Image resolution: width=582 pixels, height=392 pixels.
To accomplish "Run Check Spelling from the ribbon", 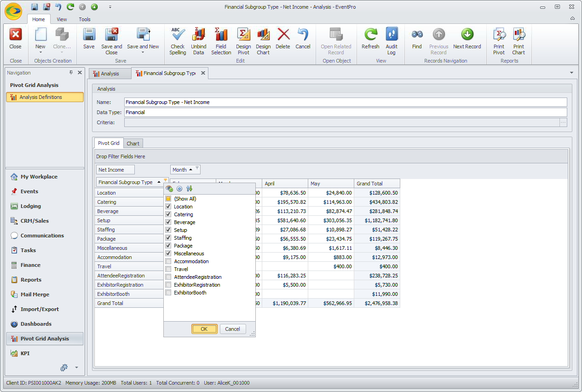I will [178, 41].
